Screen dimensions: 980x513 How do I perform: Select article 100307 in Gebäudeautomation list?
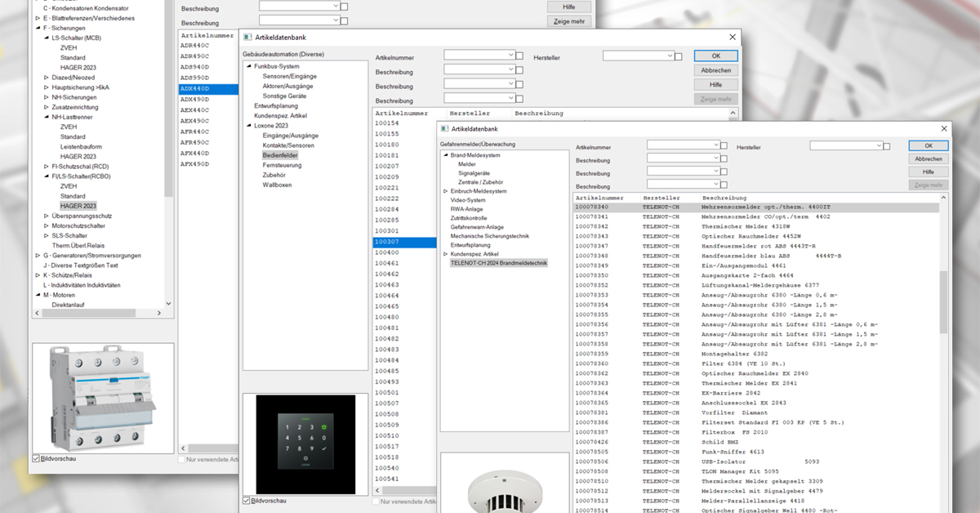click(x=404, y=242)
